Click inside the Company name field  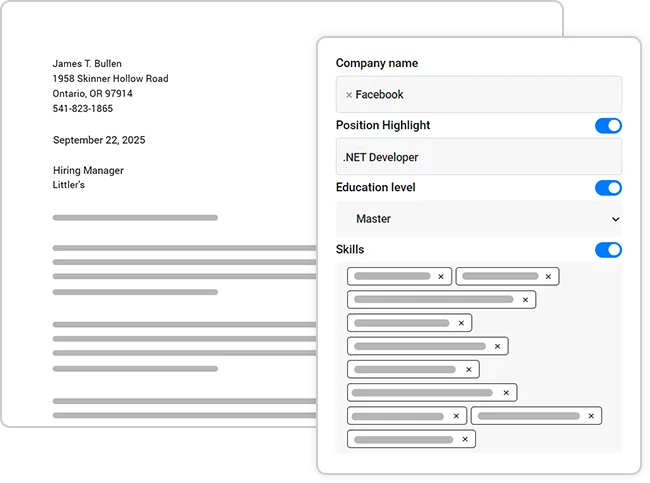point(500,95)
